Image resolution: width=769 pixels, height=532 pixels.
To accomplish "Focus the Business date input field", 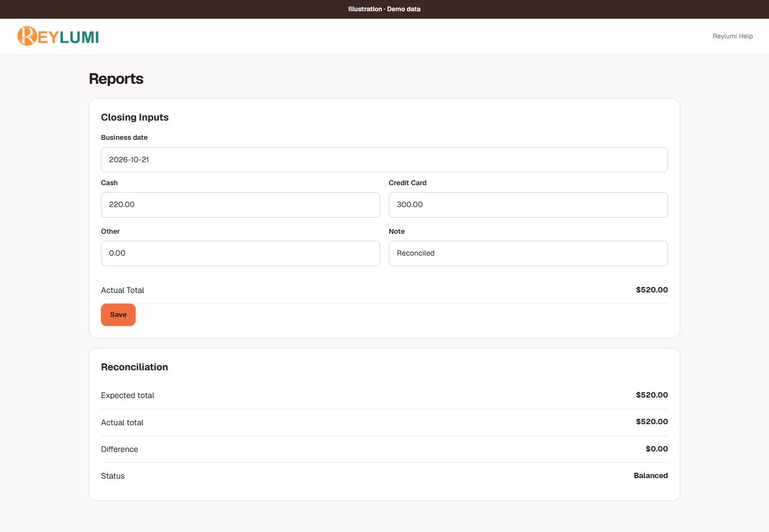I will click(x=384, y=160).
